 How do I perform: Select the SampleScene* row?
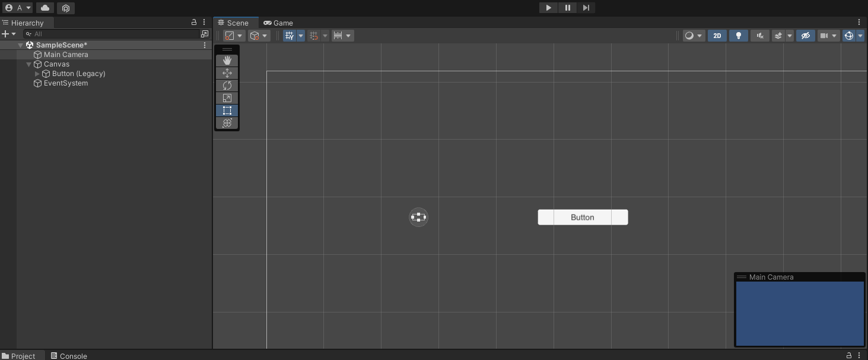point(106,45)
